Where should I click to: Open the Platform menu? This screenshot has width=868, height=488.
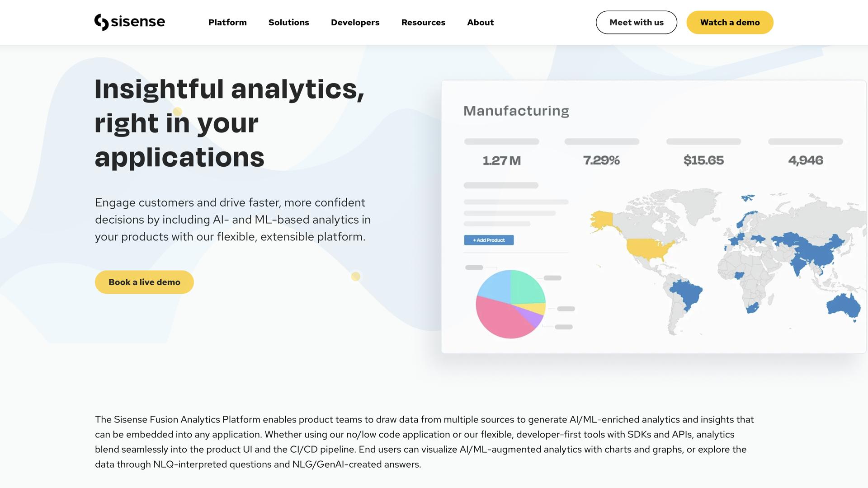[227, 23]
